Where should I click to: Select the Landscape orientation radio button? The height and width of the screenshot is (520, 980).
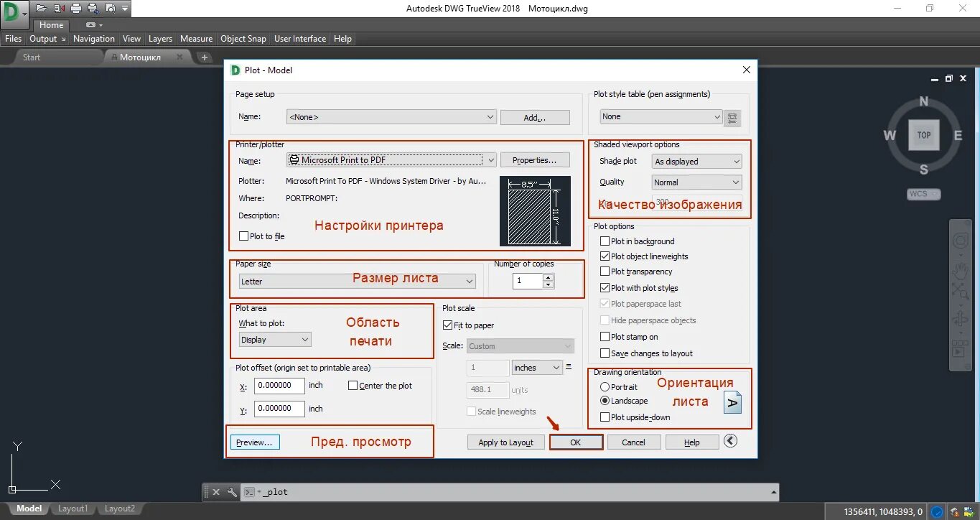coord(605,401)
